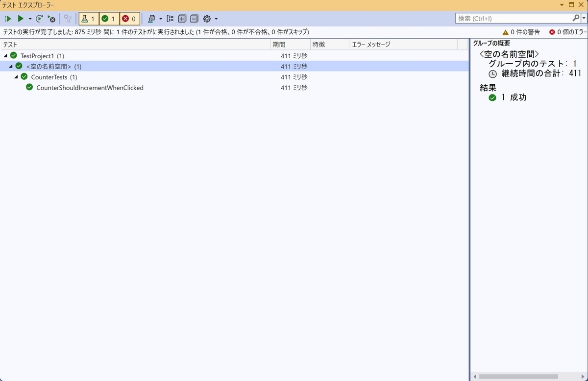Open the settings gear dropdown arrow
The image size is (588, 381).
pyautogui.click(x=216, y=19)
